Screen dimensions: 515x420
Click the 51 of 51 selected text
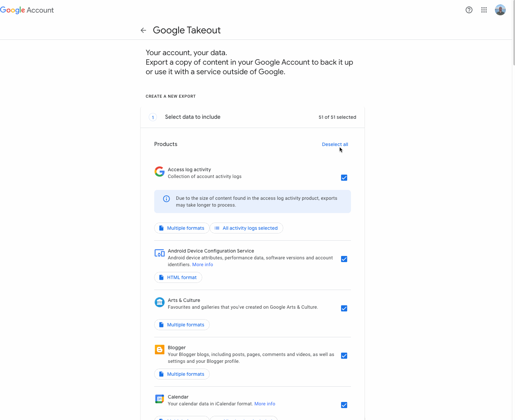click(337, 117)
